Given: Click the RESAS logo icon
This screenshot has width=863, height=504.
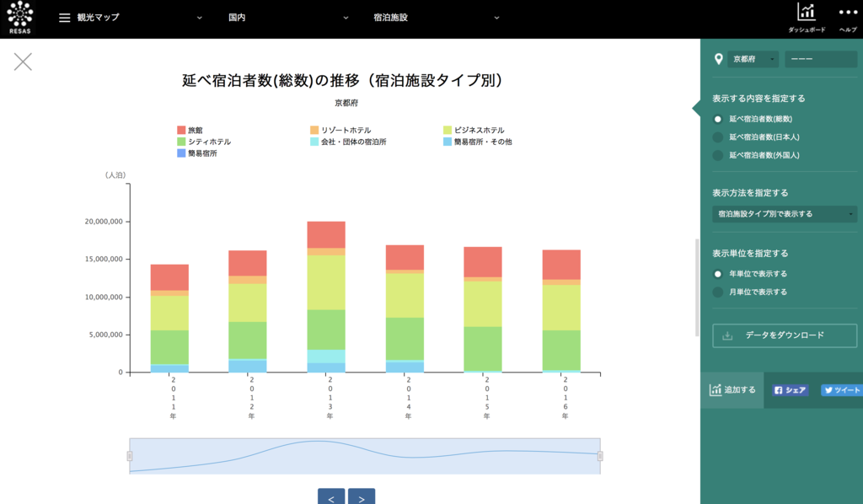Looking at the screenshot, I should 20,19.
